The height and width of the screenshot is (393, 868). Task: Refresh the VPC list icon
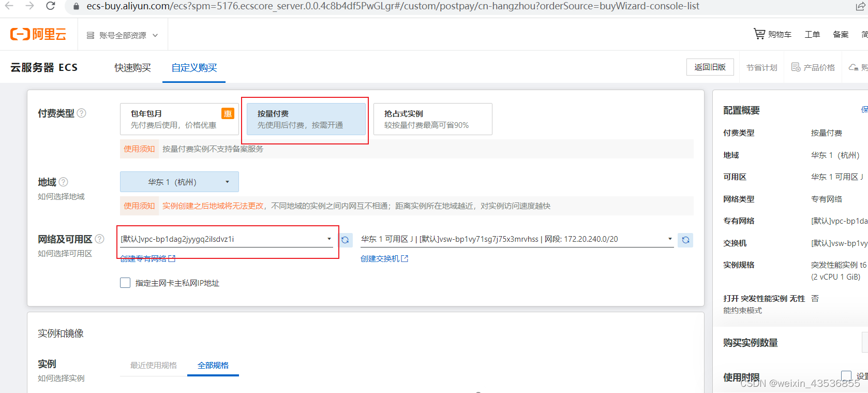tap(345, 240)
